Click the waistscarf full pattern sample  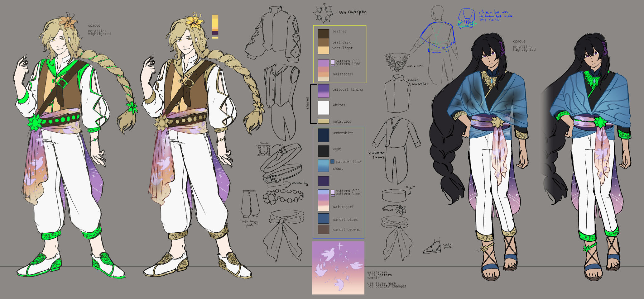338,268
